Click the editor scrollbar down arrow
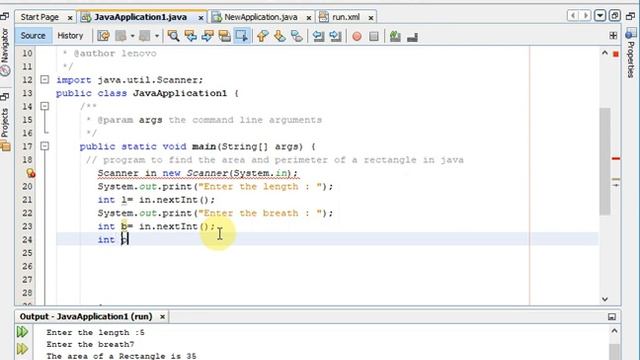 (605, 299)
